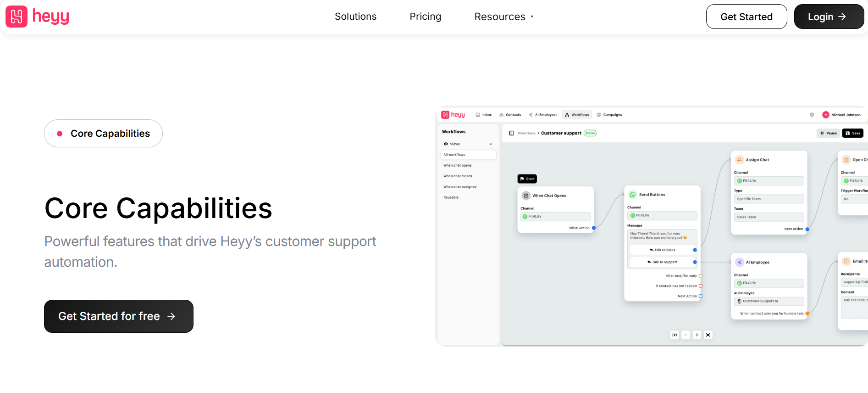
Task: Open the Team dropdown showing Sales Team
Action: pyautogui.click(x=769, y=217)
